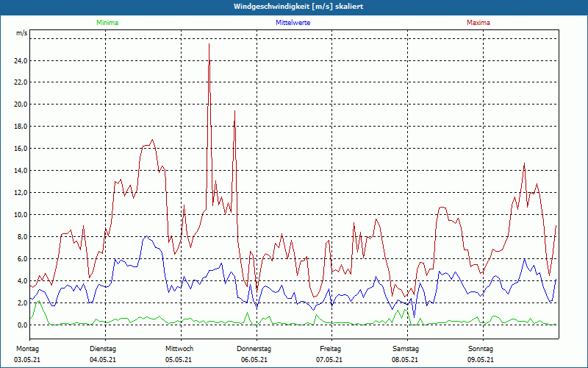Click the green Minima legend label
588x368 pixels.
107,23
